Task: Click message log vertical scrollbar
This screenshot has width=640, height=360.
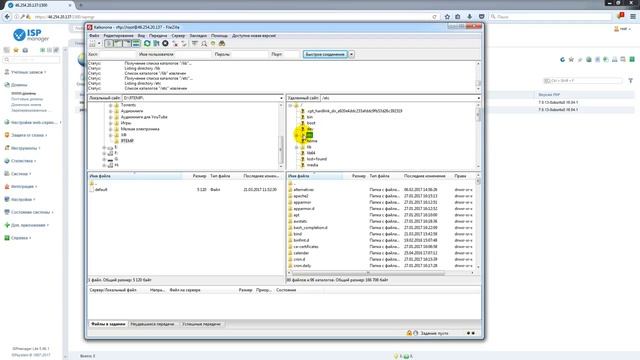Action: pyautogui.click(x=478, y=76)
